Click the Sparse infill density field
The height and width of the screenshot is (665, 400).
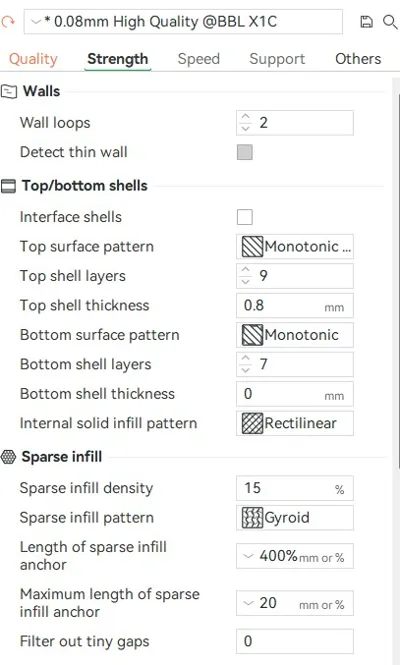pos(295,488)
